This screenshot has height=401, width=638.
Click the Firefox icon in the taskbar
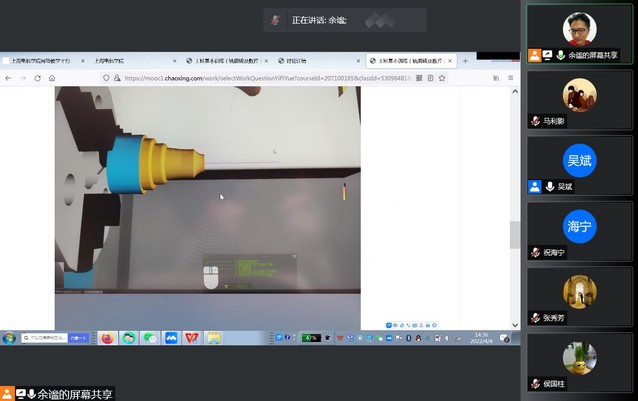coord(107,338)
